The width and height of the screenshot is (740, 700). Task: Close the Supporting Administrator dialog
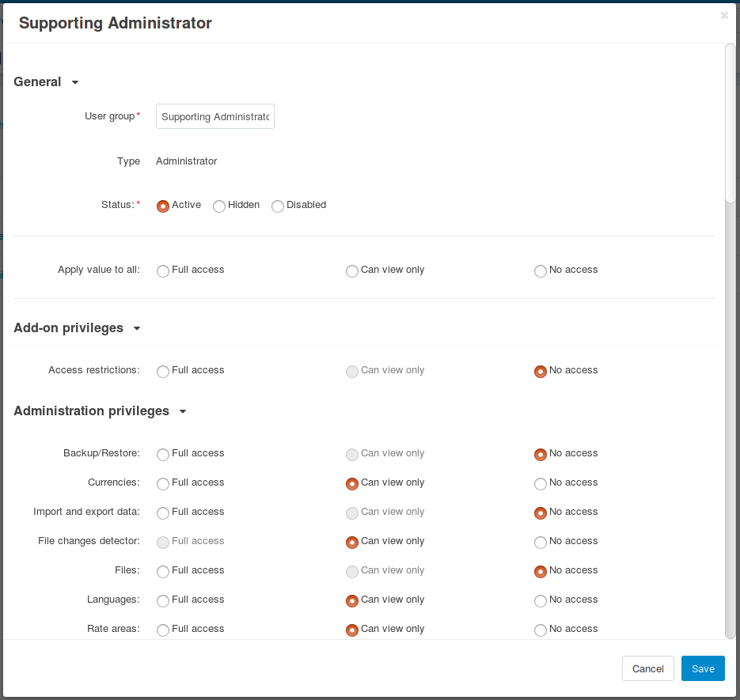click(724, 16)
